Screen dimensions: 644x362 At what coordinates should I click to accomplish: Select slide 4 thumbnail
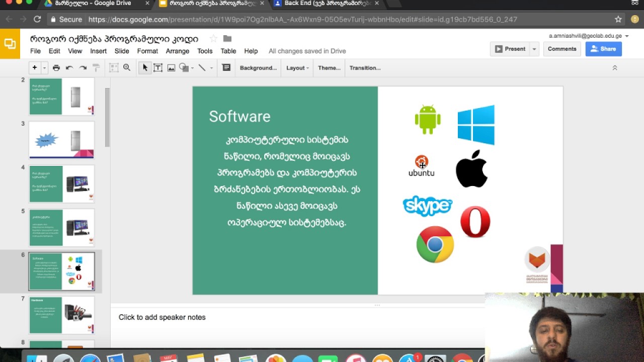[x=62, y=184]
